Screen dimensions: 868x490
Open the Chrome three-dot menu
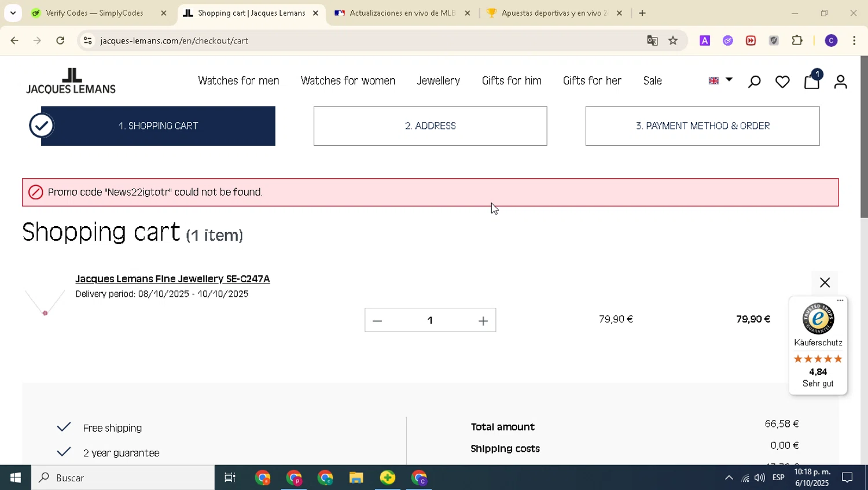pos(854,40)
